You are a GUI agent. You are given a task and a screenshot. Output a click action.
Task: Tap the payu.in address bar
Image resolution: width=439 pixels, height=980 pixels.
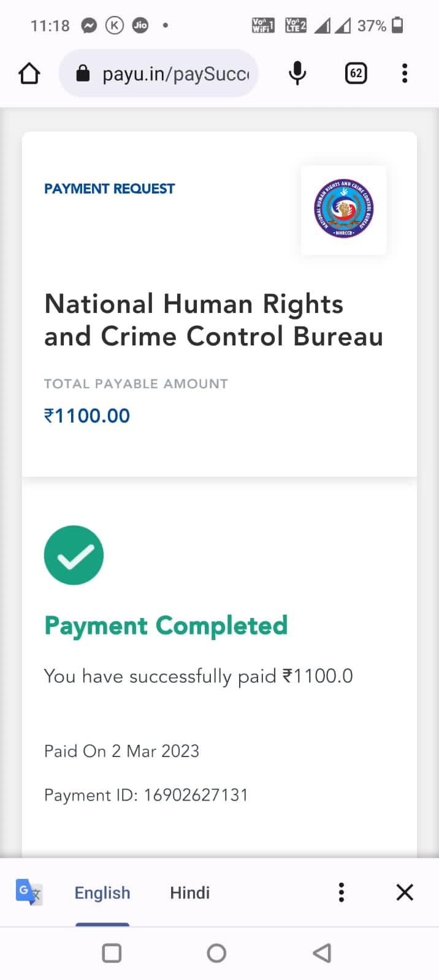pyautogui.click(x=175, y=74)
